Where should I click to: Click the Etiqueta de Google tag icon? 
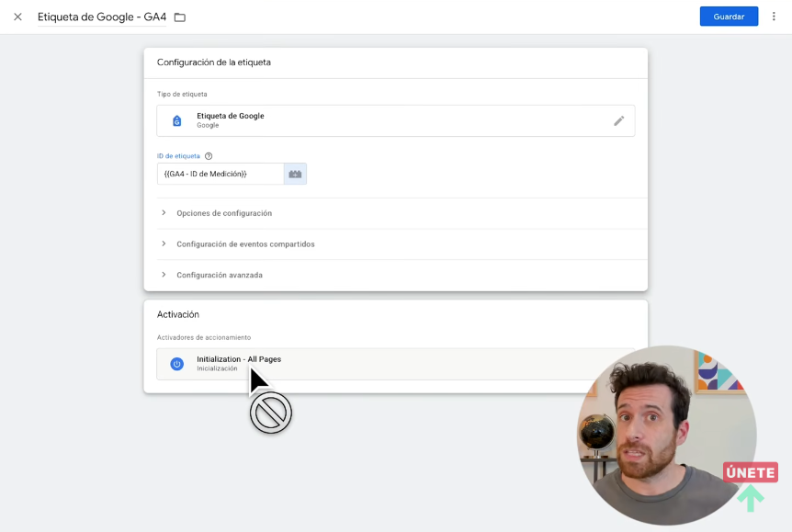click(176, 120)
